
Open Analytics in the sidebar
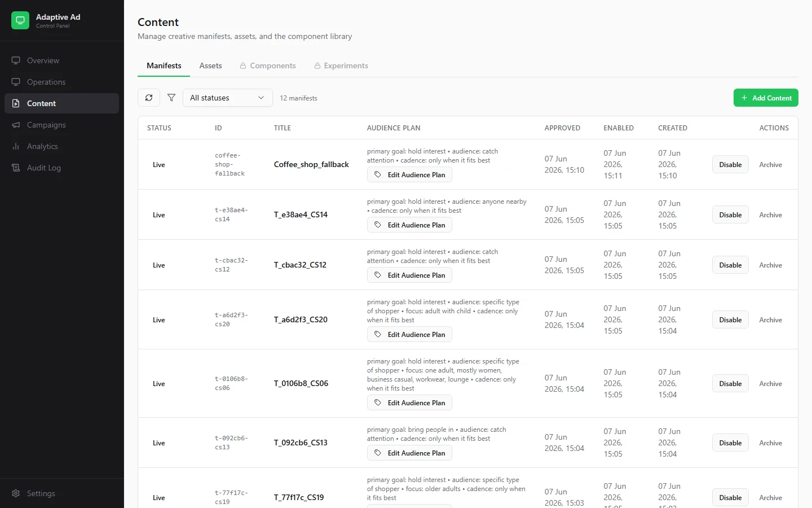[x=62, y=146]
